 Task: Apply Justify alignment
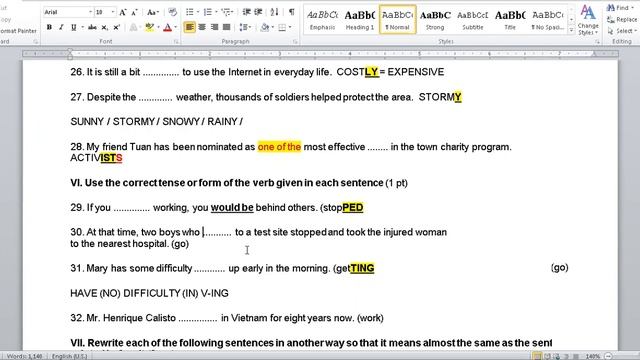[227, 27]
